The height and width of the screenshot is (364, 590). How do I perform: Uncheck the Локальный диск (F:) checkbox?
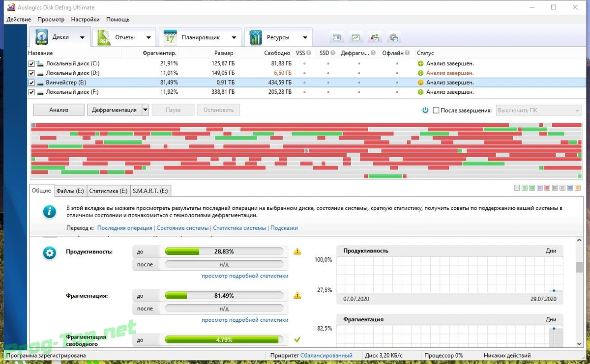[x=31, y=92]
